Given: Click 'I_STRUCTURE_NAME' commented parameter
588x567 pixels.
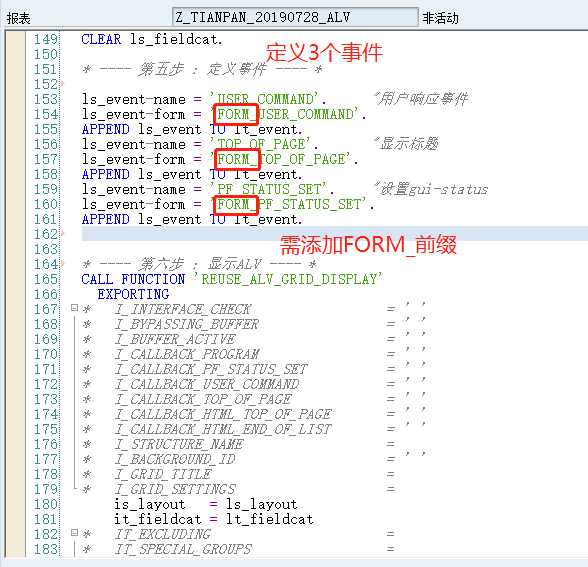Looking at the screenshot, I should tap(179, 444).
